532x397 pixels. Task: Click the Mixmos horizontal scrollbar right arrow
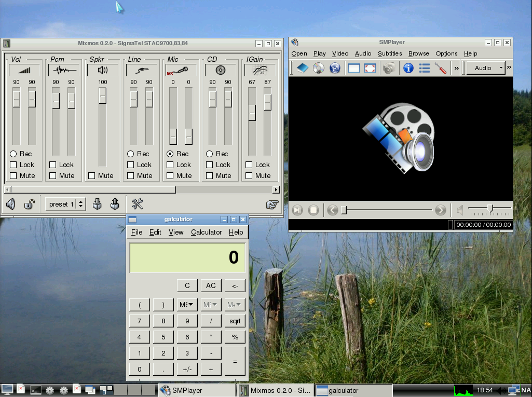point(276,190)
